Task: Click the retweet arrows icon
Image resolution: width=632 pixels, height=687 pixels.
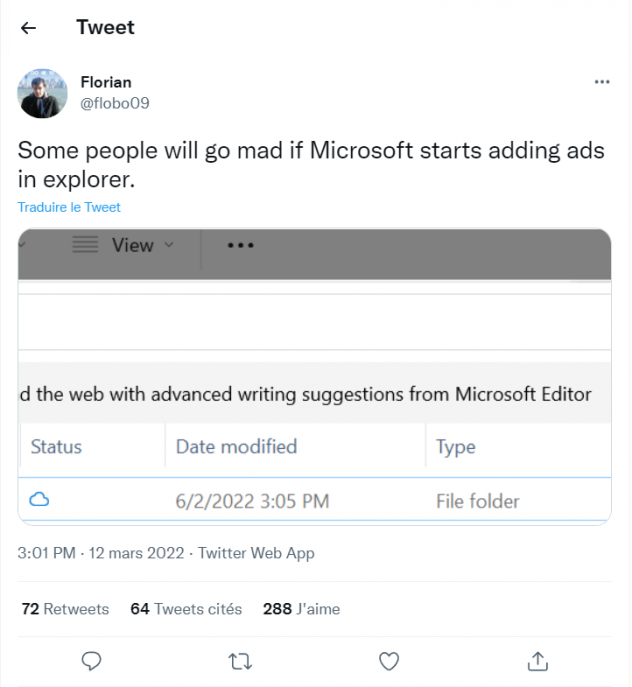Action: pyautogui.click(x=240, y=660)
